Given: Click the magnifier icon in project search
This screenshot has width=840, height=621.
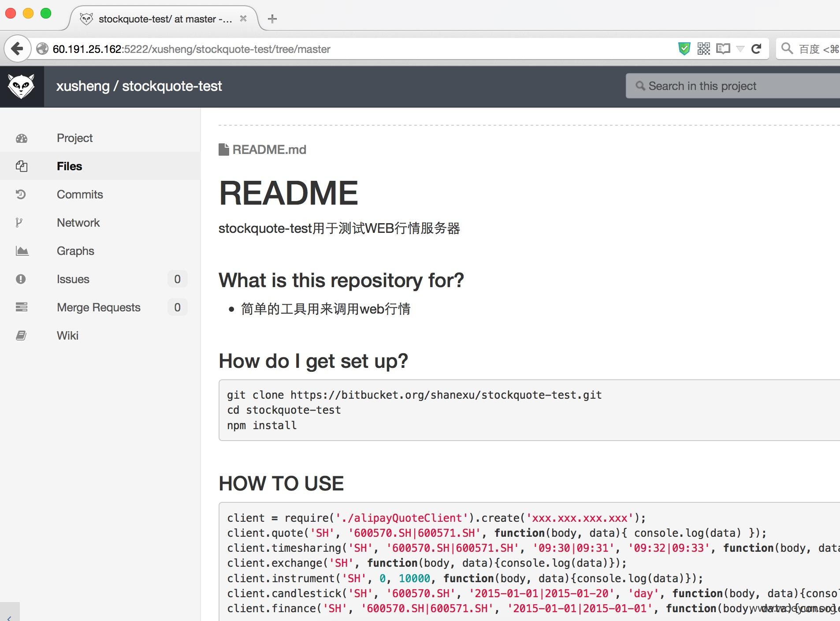Looking at the screenshot, I should coord(640,86).
